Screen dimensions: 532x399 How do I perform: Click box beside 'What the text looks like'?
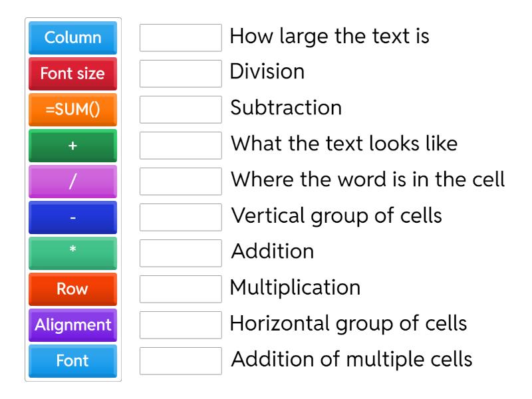click(181, 146)
